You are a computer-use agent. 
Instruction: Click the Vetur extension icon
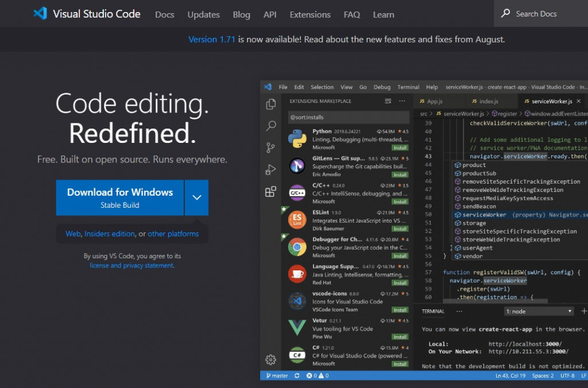point(297,327)
